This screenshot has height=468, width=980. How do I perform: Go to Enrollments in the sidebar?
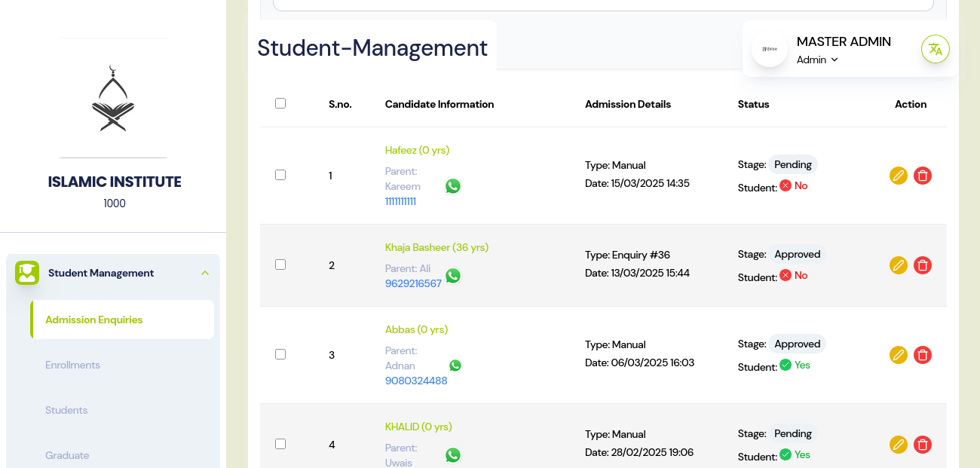point(72,365)
